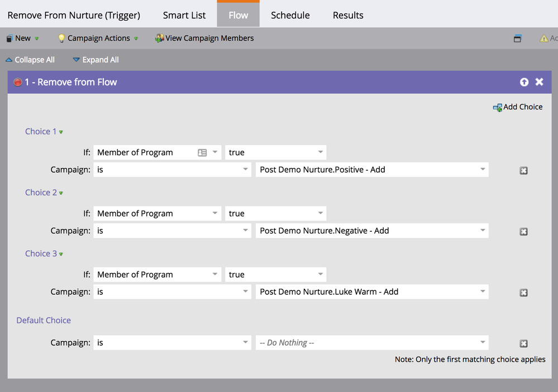Delete the Remove from Flow step via its X
This screenshot has height=392, width=558.
[x=539, y=82]
